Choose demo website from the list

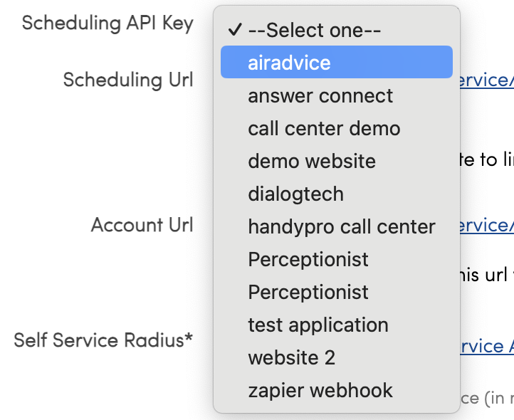pos(312,162)
